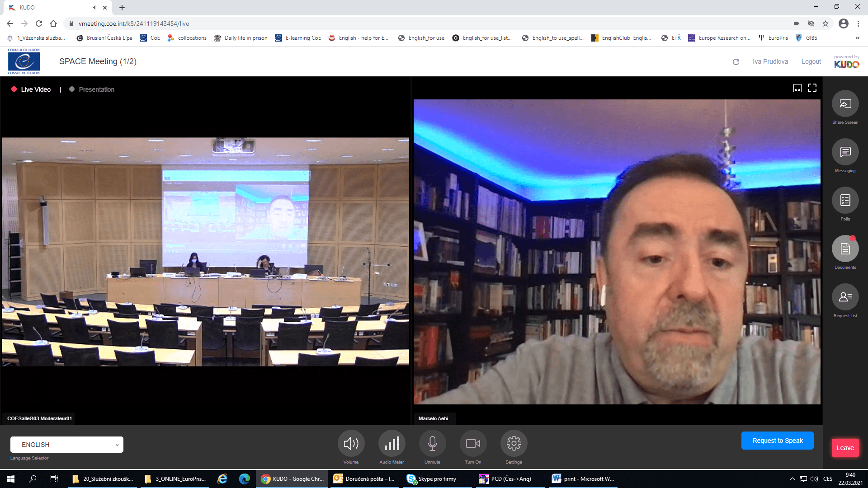Open the Polls panel
Viewport: 868px width, 488px height.
(x=845, y=201)
